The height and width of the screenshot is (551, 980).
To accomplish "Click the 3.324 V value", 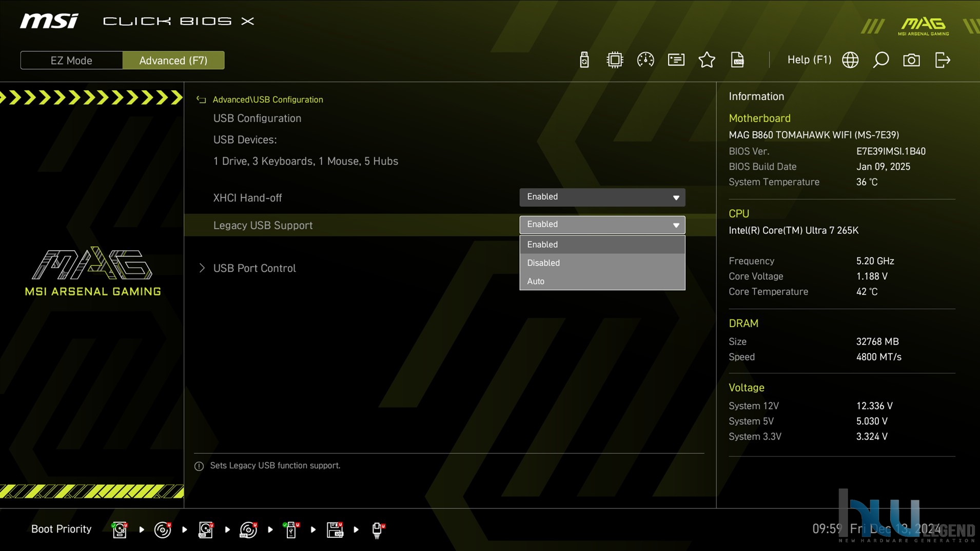I will [872, 437].
